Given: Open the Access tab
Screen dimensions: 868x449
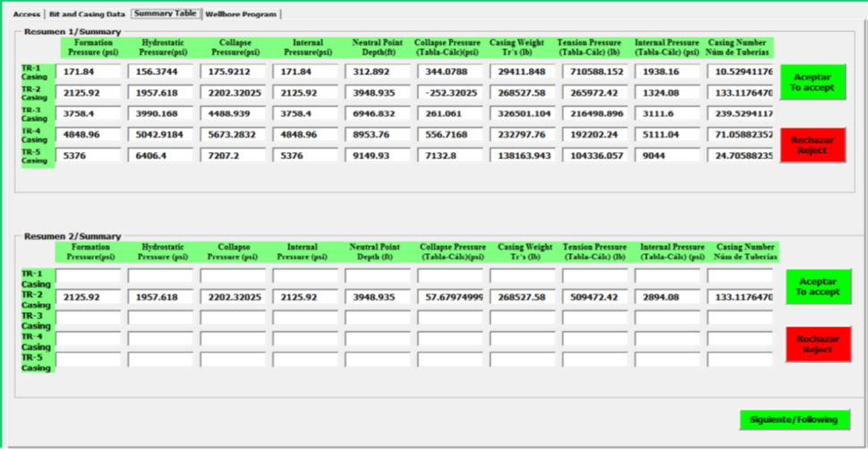Looking at the screenshot, I should click(26, 14).
